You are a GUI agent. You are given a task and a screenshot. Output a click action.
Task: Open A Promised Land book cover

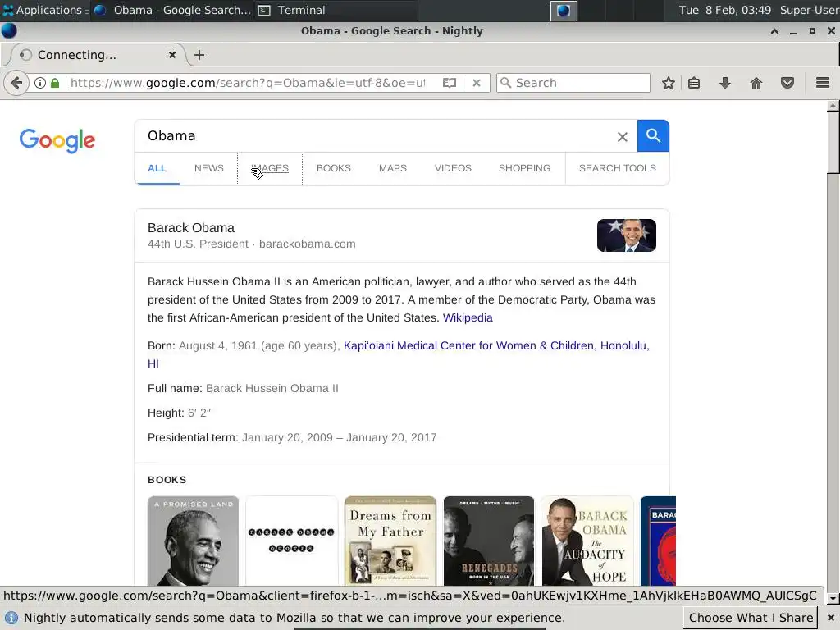194,541
